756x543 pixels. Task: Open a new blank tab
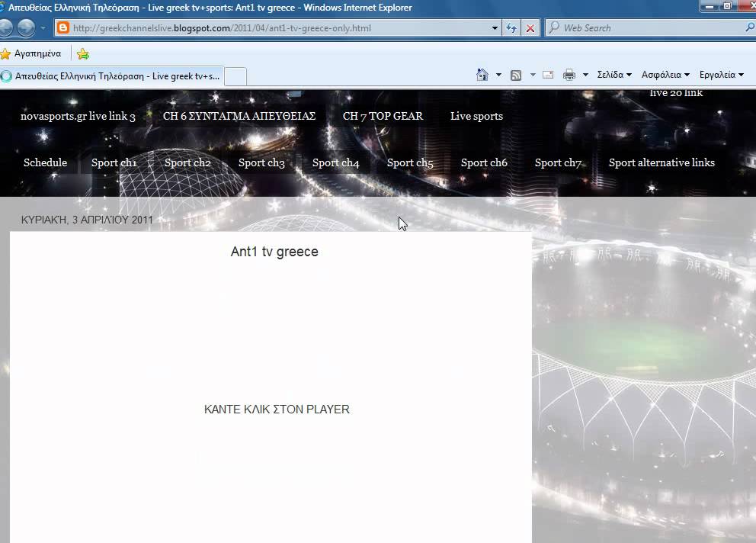point(235,77)
